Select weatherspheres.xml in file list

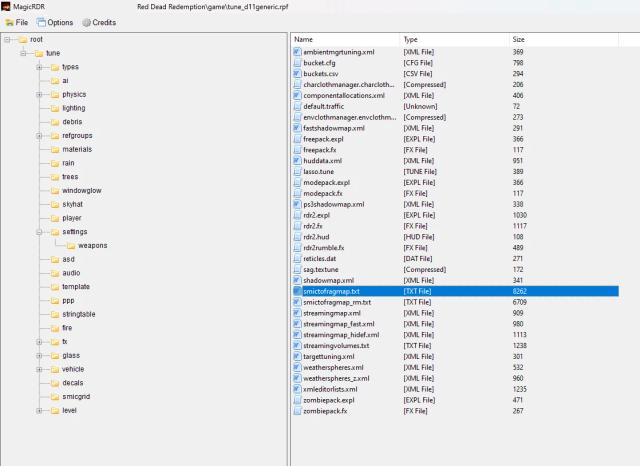(x=333, y=368)
